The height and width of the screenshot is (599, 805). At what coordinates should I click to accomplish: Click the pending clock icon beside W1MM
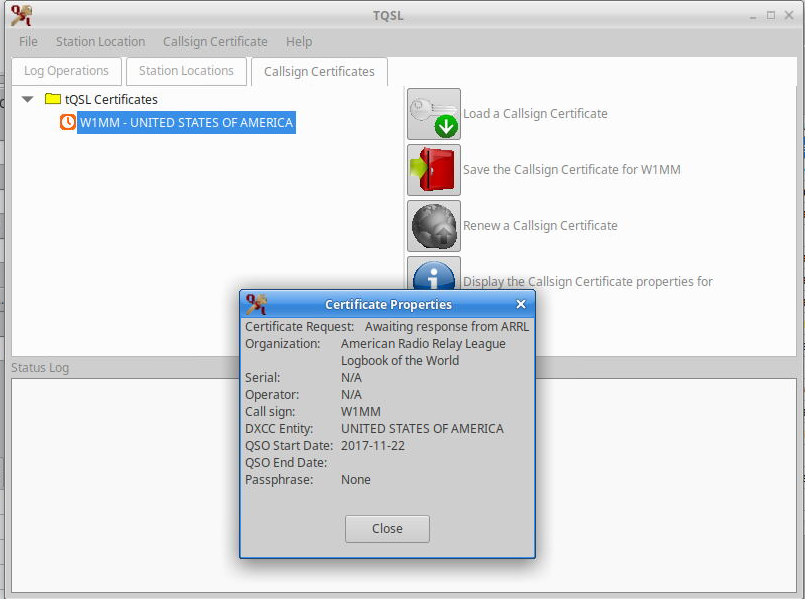click(x=67, y=122)
